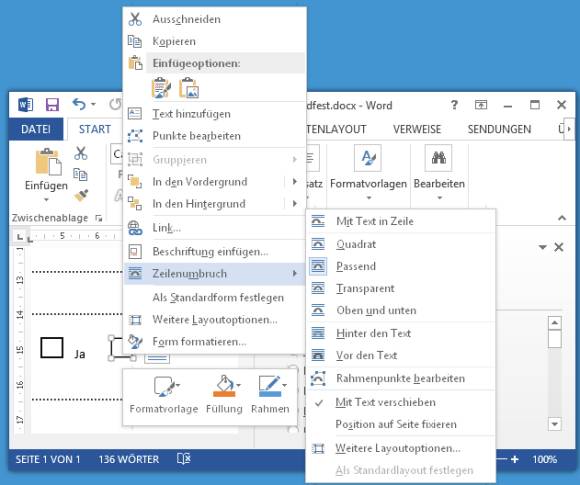Open the DATEI tab

point(36,129)
